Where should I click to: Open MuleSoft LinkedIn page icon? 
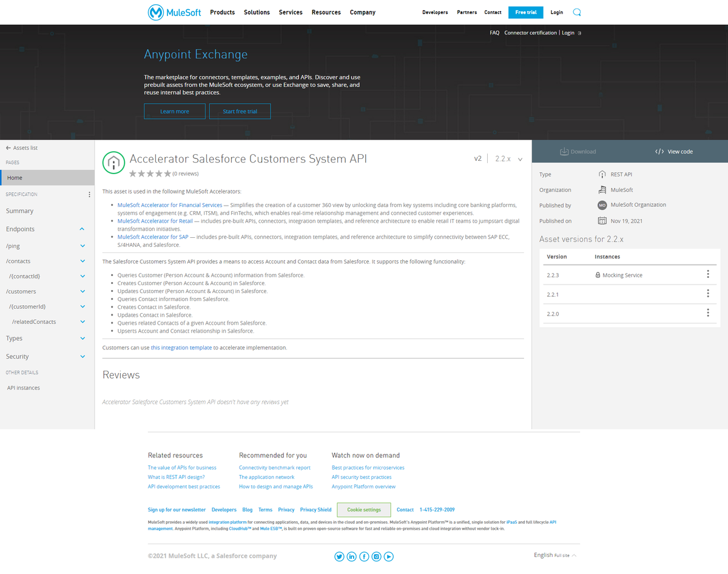pos(352,556)
